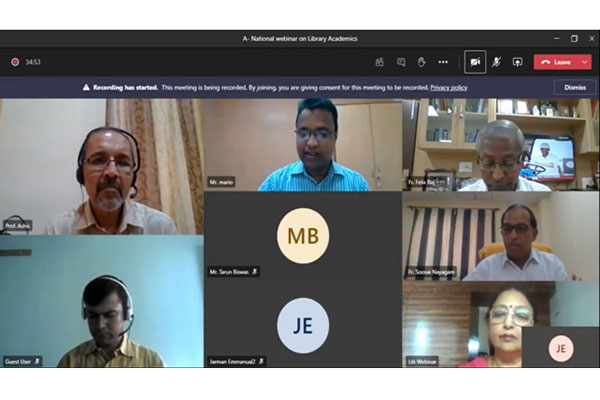
Task: Open the meeting chat icon
Action: click(x=401, y=62)
